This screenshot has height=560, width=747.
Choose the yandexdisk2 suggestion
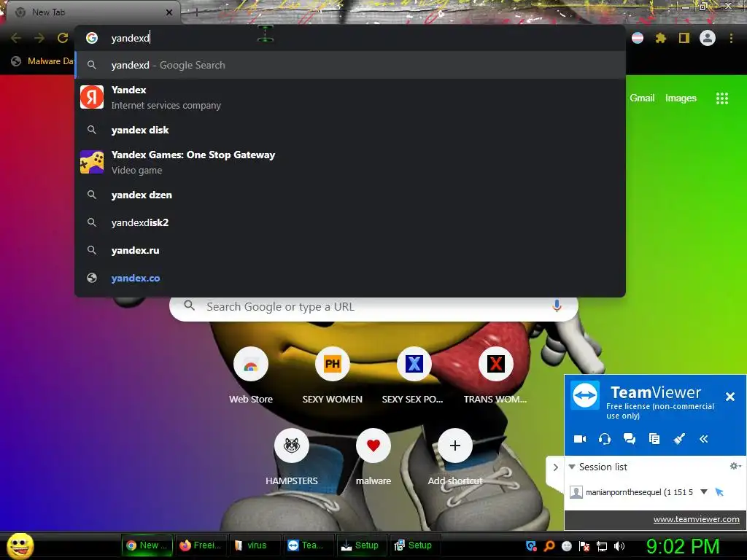pyautogui.click(x=350, y=222)
